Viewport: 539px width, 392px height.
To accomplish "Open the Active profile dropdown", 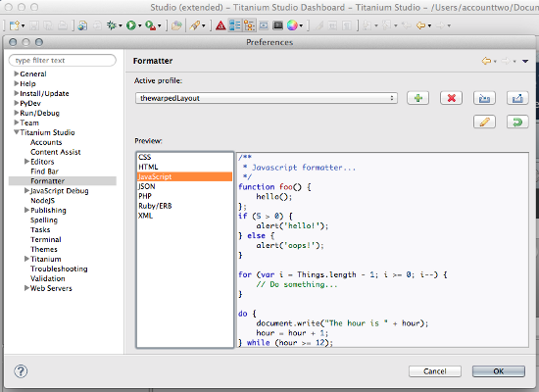I will [267, 98].
